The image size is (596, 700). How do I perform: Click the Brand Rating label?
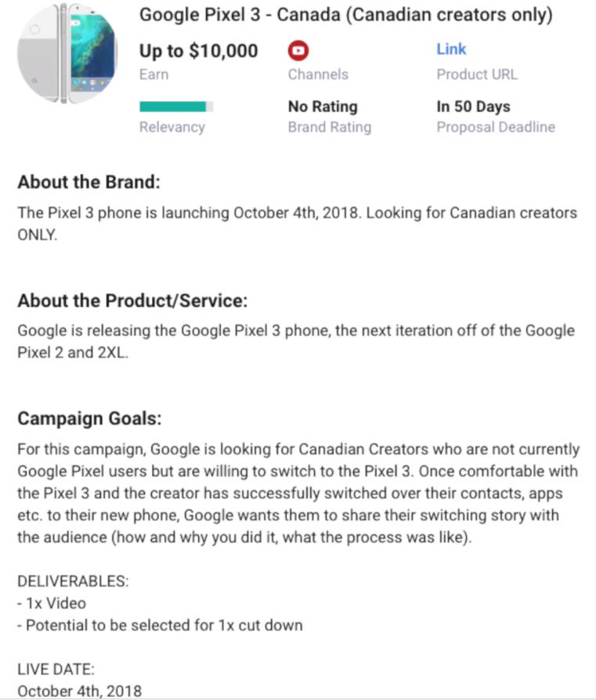tap(330, 127)
